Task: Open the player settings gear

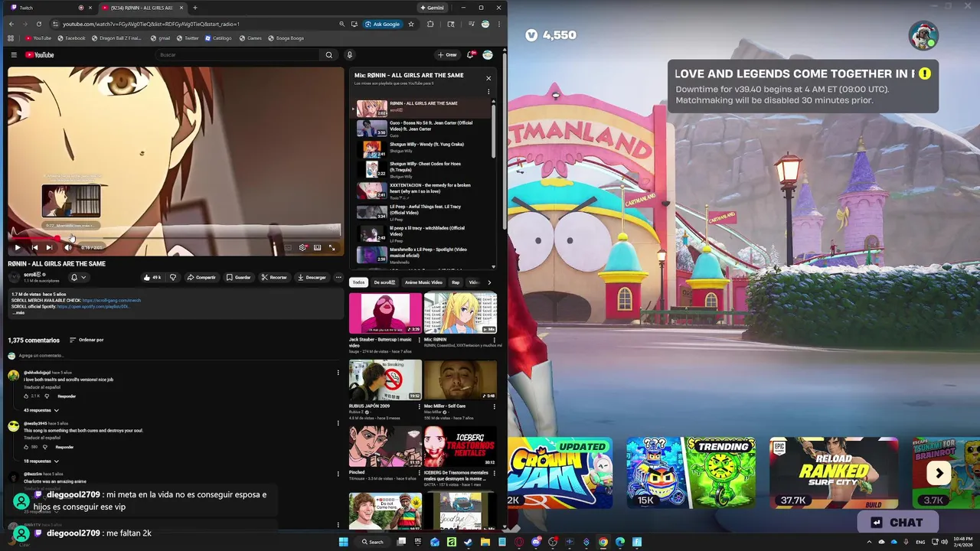Action: [303, 247]
